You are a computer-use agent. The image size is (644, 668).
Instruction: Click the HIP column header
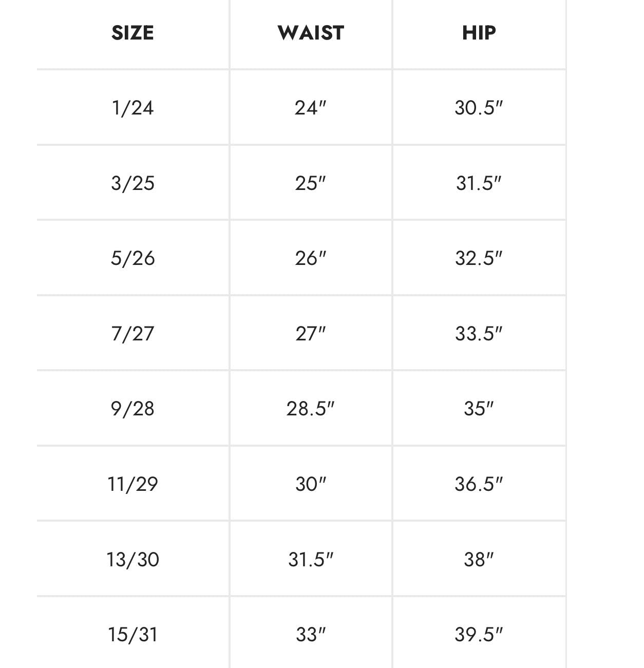click(479, 33)
